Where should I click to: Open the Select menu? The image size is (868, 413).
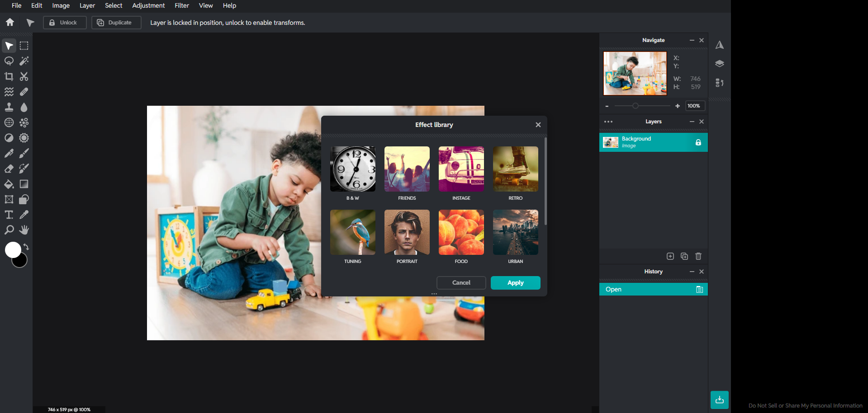[114, 5]
